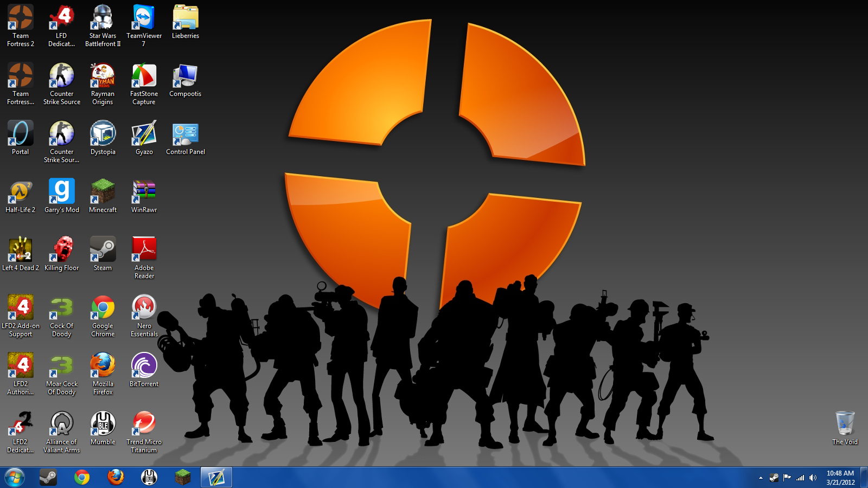Select the BitTorrent desktop shortcut
868x488 pixels.
[x=144, y=370]
